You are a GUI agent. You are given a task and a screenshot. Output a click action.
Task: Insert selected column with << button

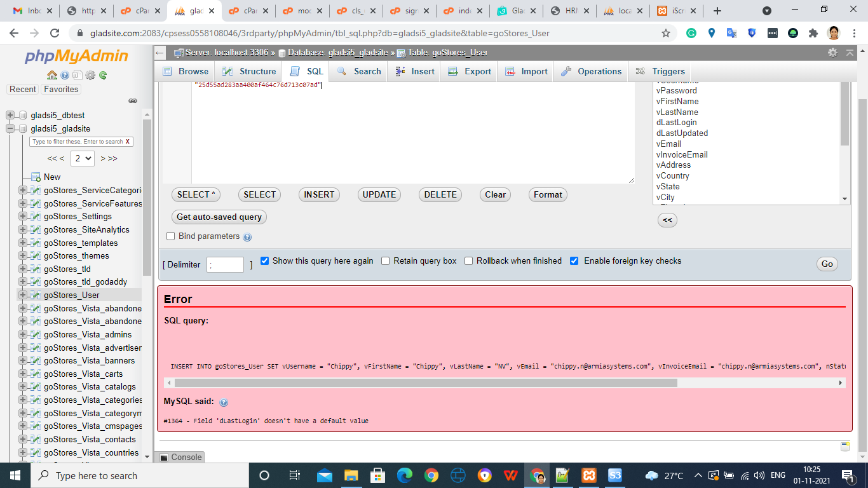point(667,220)
